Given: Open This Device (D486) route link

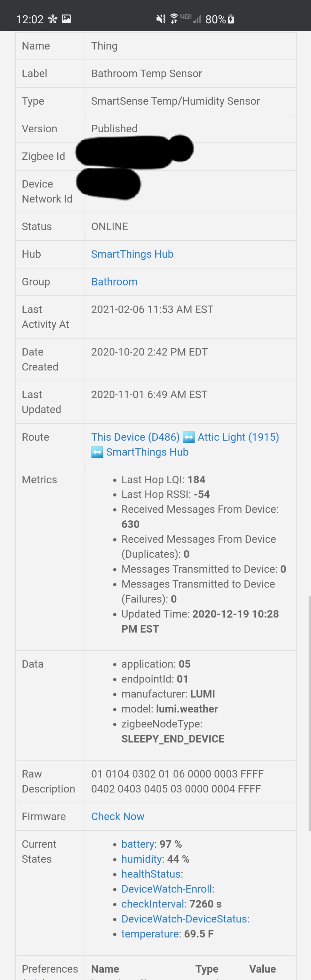Looking at the screenshot, I should [135, 437].
